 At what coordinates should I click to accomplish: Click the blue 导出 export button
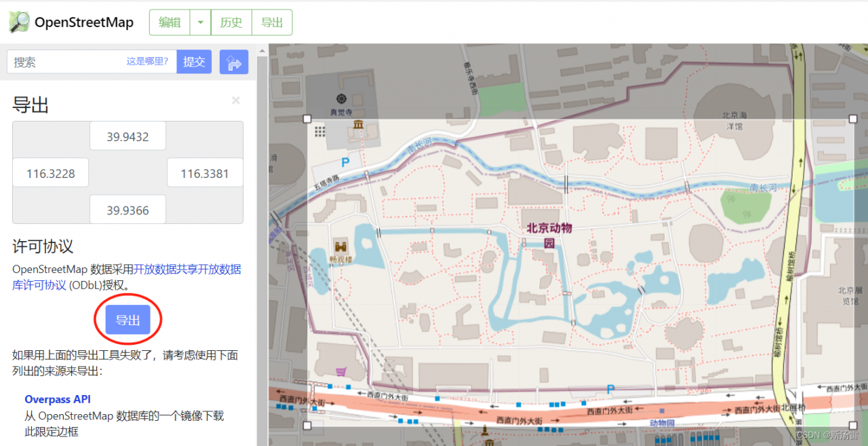pyautogui.click(x=127, y=320)
